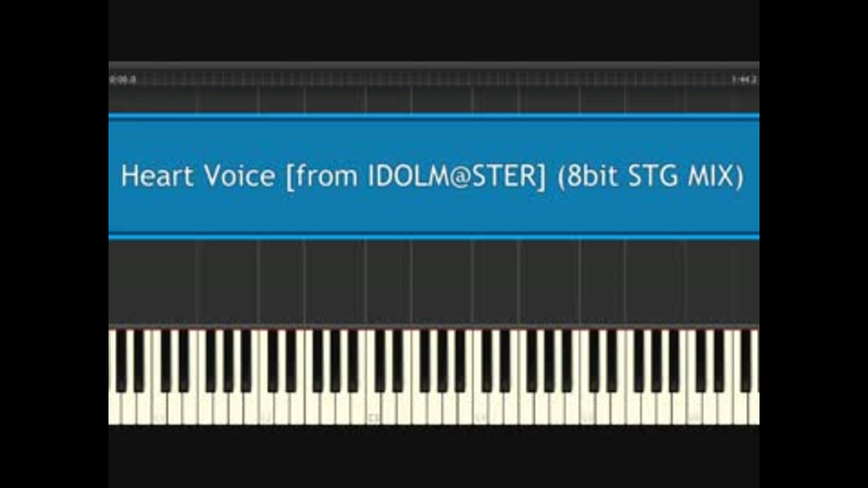Play the white key labeled C6

pos(693,409)
